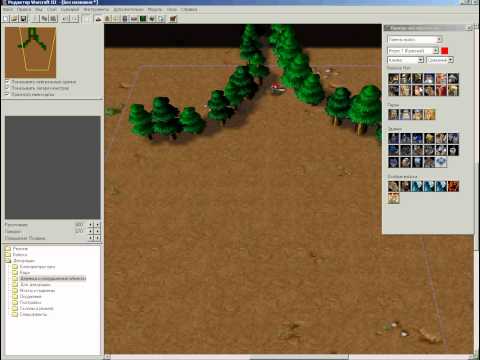Toggle the first checkbox under the minimap
The image size is (480, 360).
click(x=7, y=82)
